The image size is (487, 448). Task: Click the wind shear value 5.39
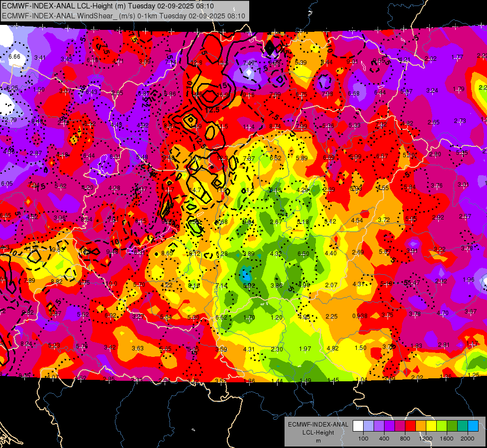[300, 63]
